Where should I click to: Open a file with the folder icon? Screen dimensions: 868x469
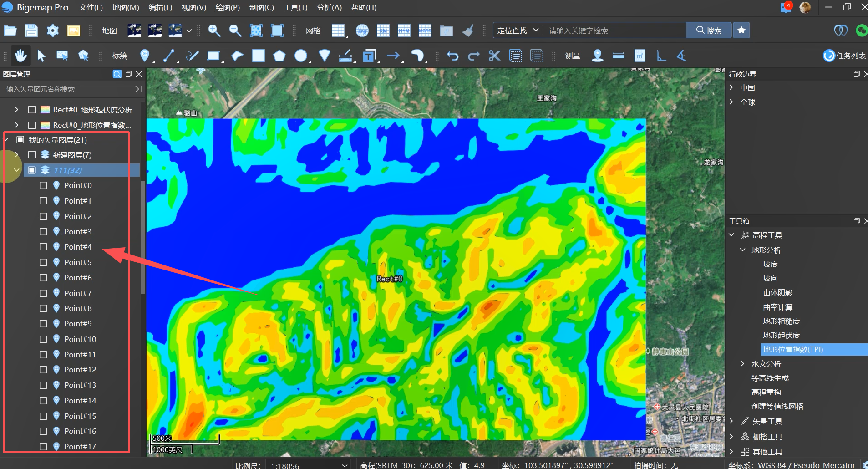(x=10, y=31)
